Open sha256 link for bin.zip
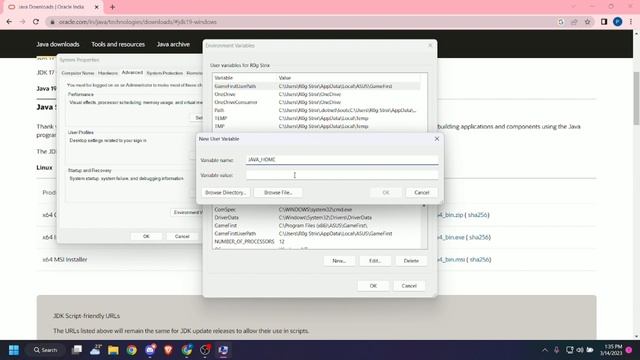640x360 pixels. (478, 215)
